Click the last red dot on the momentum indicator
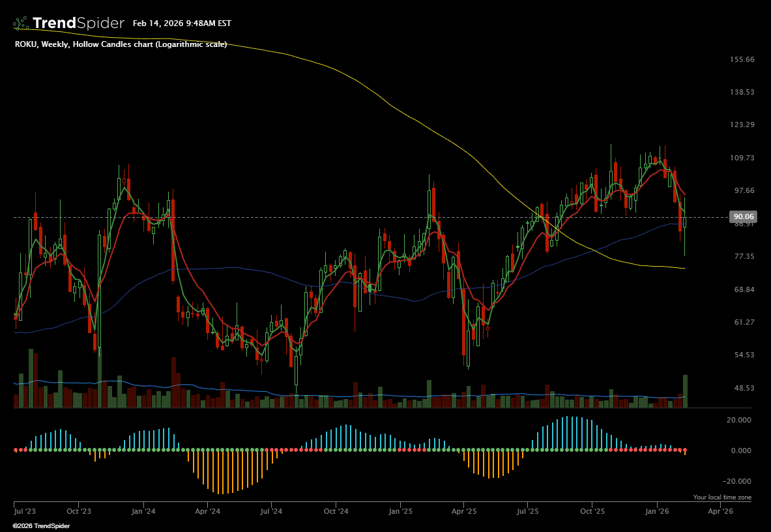The image size is (771, 532). click(685, 451)
